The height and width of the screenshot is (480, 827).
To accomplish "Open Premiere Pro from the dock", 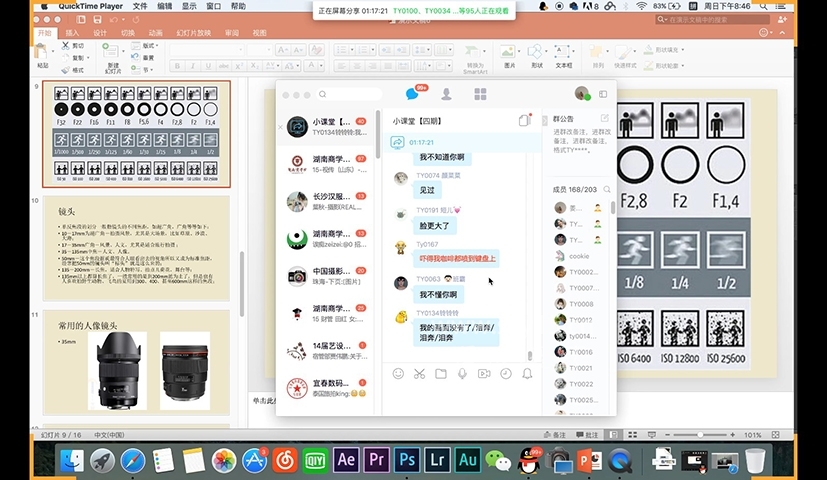I will (377, 460).
